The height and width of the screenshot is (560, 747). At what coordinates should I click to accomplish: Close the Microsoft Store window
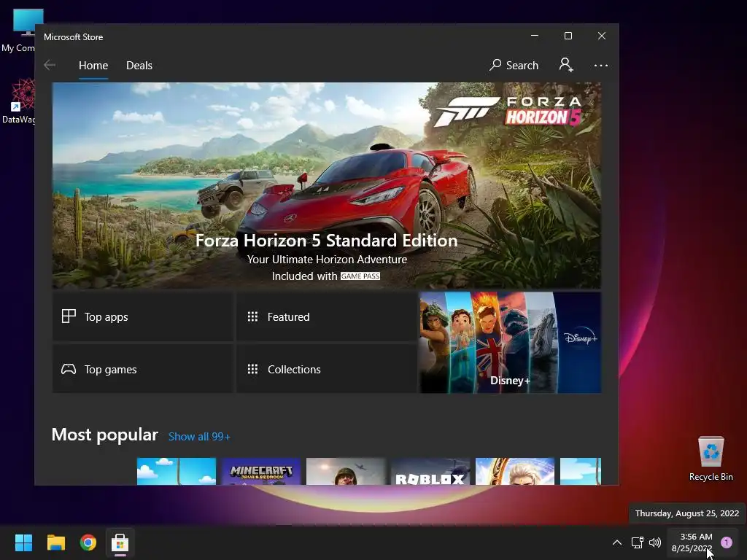[602, 36]
